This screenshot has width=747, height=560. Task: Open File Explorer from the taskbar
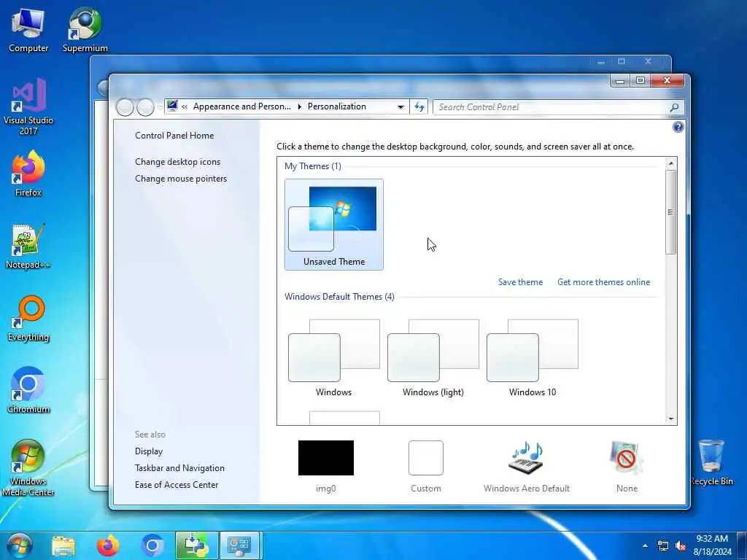[x=63, y=545]
